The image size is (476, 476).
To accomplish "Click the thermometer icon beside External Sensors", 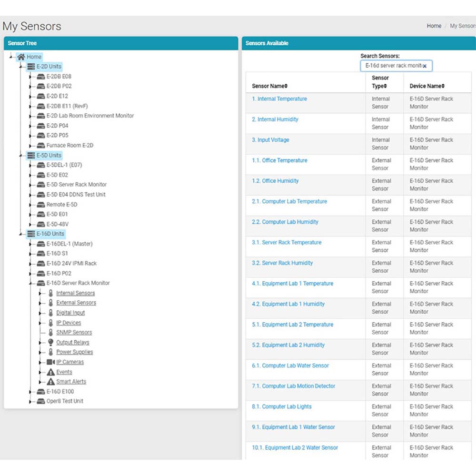I will pos(51,303).
